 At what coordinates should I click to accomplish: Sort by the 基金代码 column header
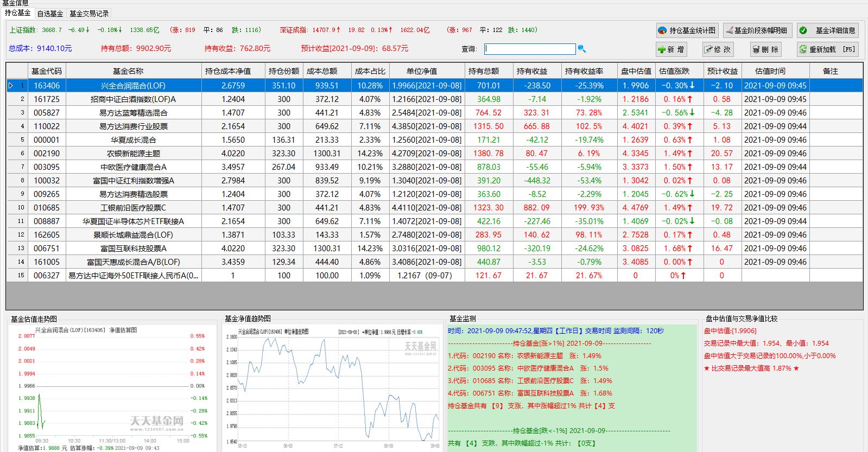click(x=47, y=71)
